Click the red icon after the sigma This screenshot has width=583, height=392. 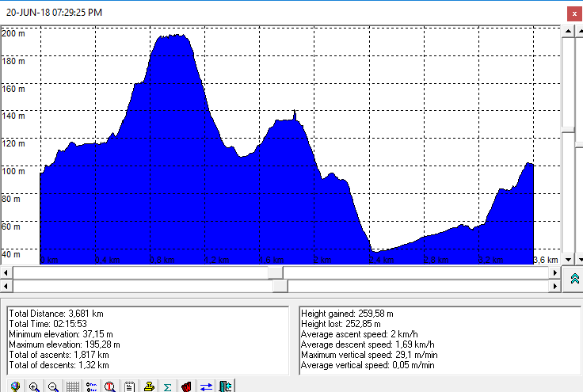point(187,386)
